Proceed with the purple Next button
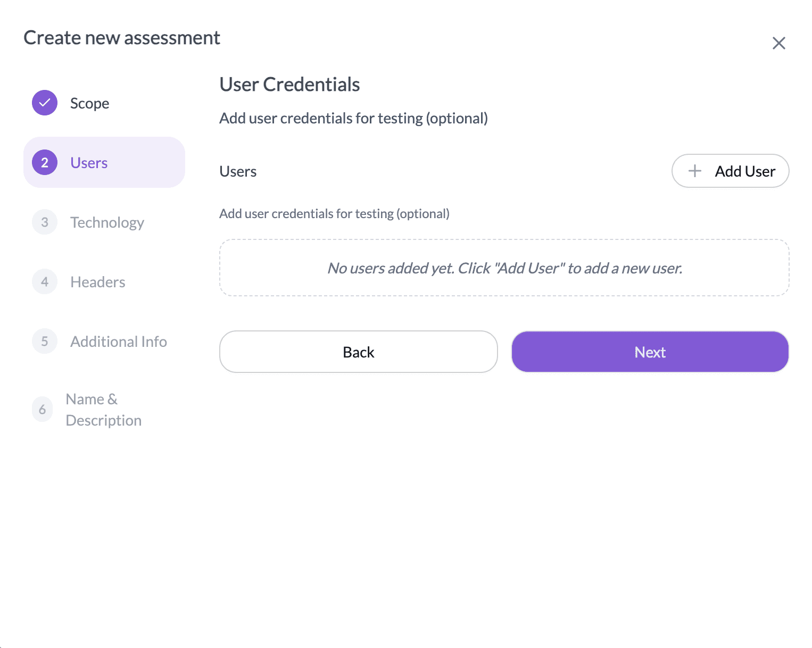812x648 pixels. (x=650, y=352)
